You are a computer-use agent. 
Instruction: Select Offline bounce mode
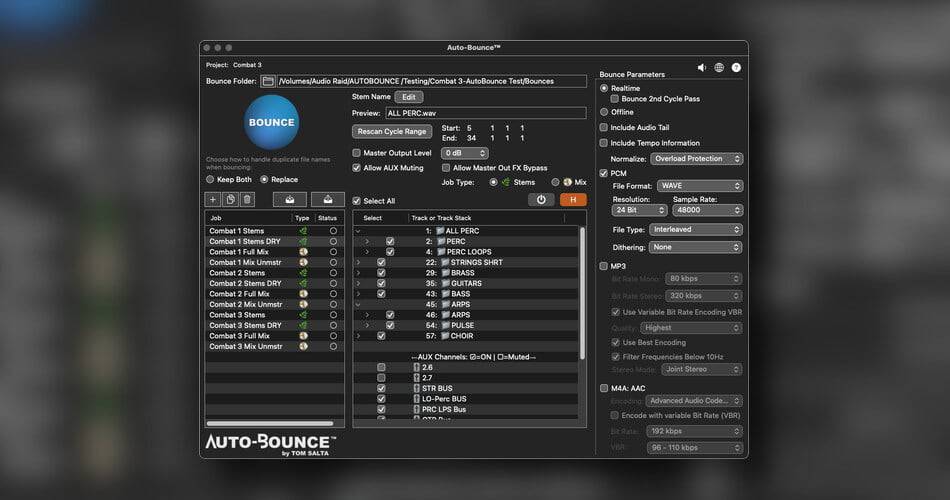(x=604, y=112)
